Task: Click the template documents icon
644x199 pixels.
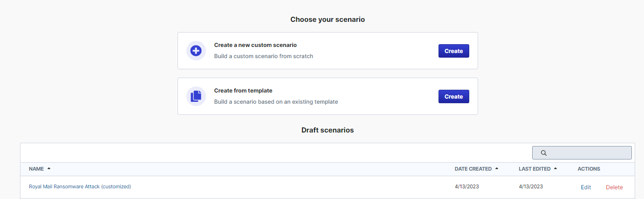Action: [x=196, y=96]
